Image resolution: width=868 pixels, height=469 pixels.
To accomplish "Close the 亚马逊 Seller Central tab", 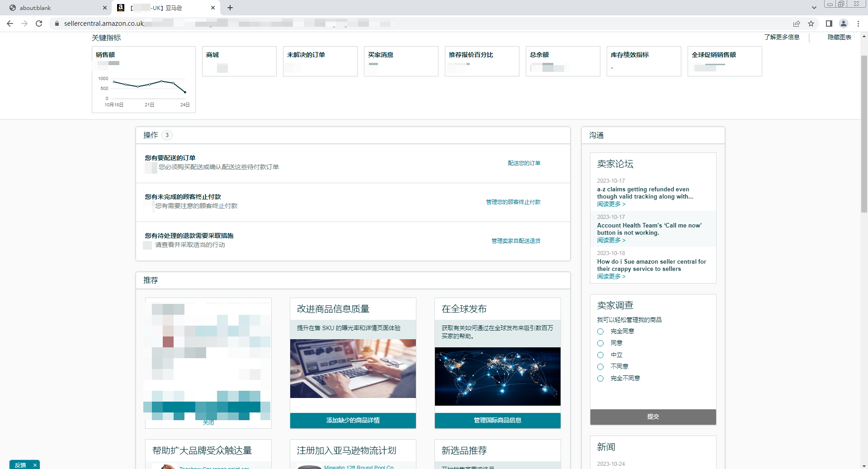I will click(213, 8).
